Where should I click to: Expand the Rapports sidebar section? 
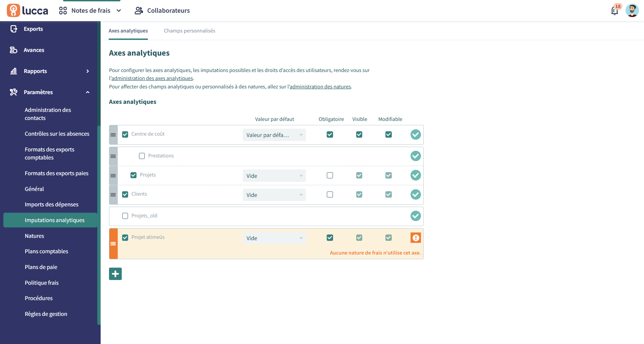[x=88, y=71]
